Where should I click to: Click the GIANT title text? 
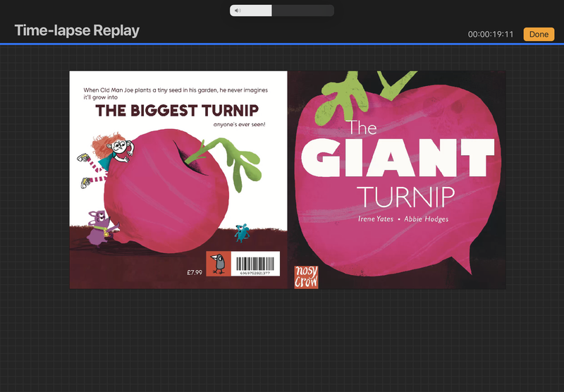[398, 159]
